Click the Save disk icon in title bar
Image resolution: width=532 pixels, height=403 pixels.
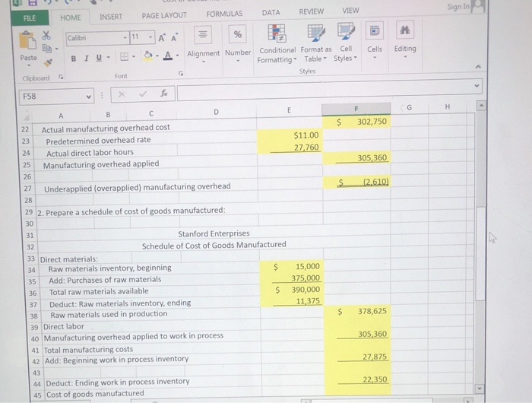[32, 3]
